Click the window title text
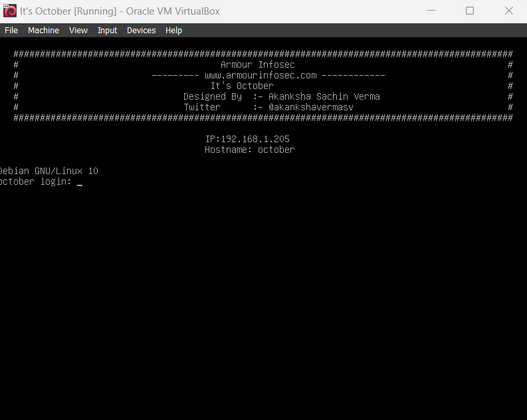 (120, 11)
